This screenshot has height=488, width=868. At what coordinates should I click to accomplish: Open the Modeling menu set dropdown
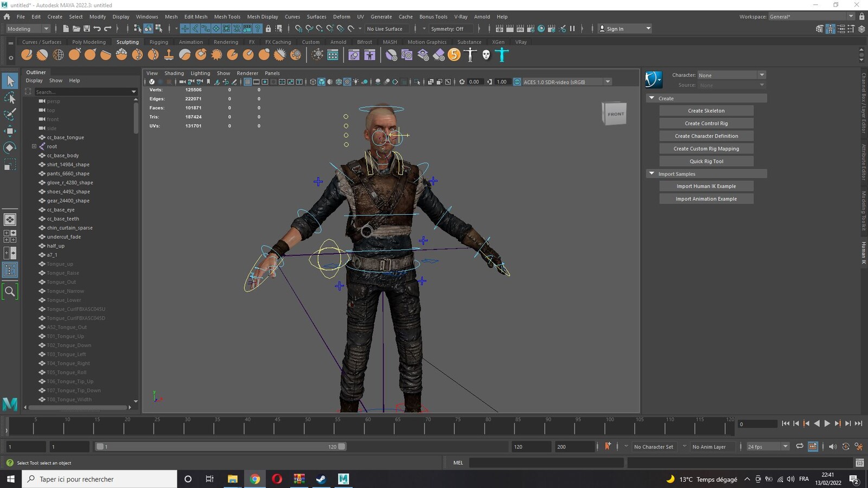[27, 29]
